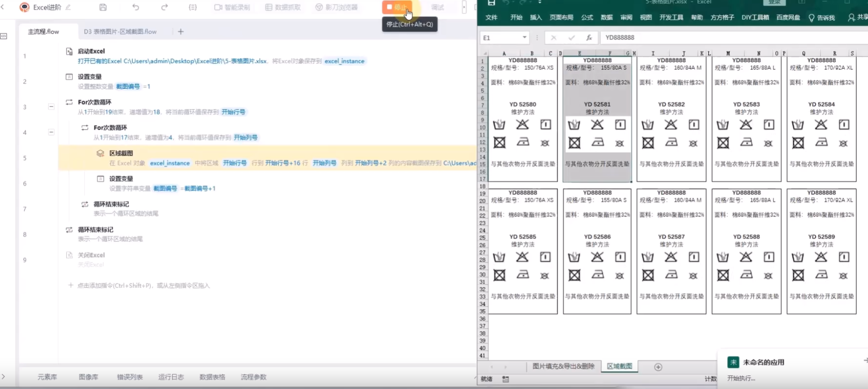Click the 调试 debug button
Image resolution: width=868 pixels, height=389 pixels.
click(x=438, y=8)
